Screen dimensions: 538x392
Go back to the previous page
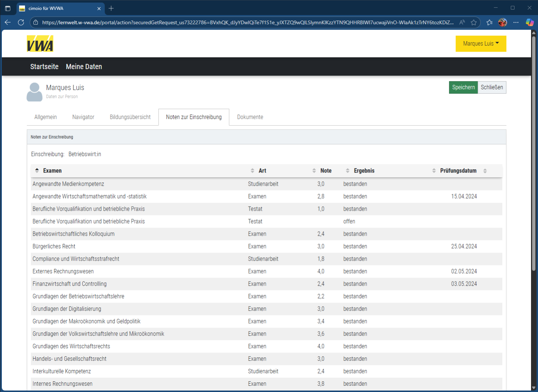[x=8, y=22]
